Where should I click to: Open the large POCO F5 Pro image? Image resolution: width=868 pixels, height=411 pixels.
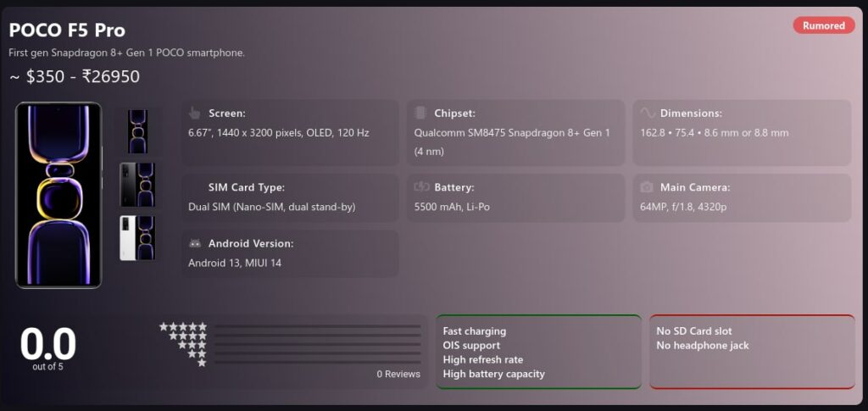(58, 196)
